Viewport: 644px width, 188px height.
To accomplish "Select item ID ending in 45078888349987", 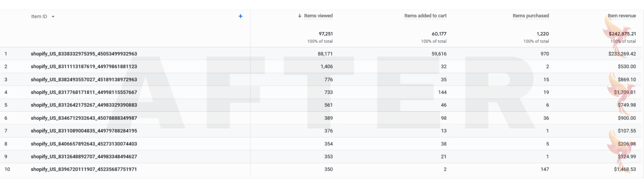I will (84, 118).
